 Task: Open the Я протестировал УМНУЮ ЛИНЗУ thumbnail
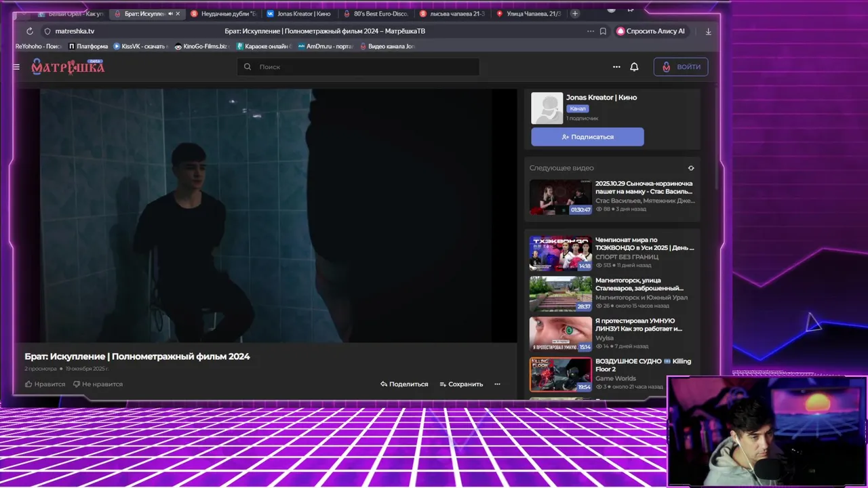561,334
